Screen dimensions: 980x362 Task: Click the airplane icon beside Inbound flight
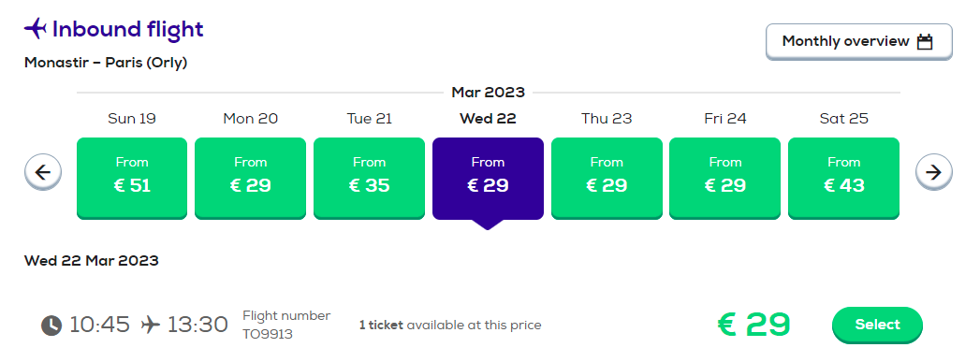pyautogui.click(x=36, y=28)
